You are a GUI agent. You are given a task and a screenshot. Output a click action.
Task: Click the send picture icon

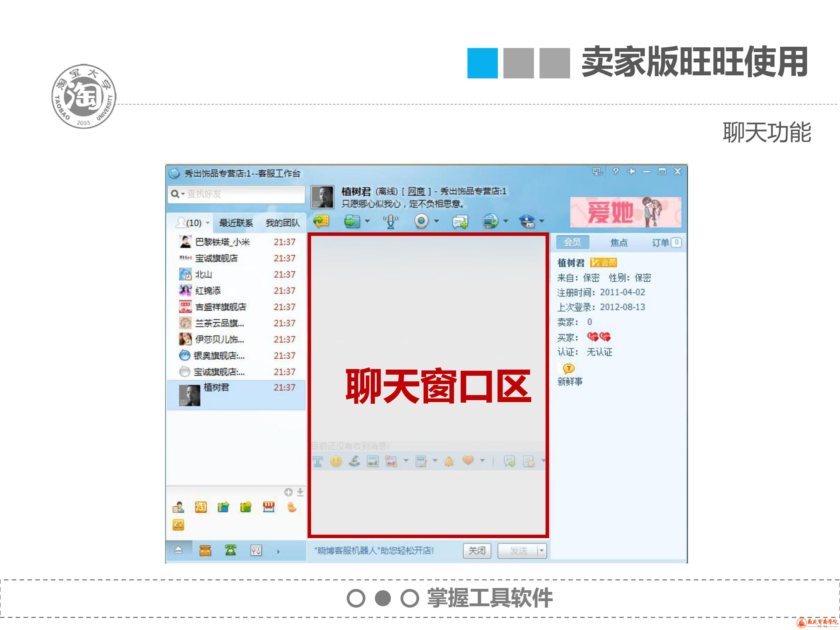pos(372,461)
